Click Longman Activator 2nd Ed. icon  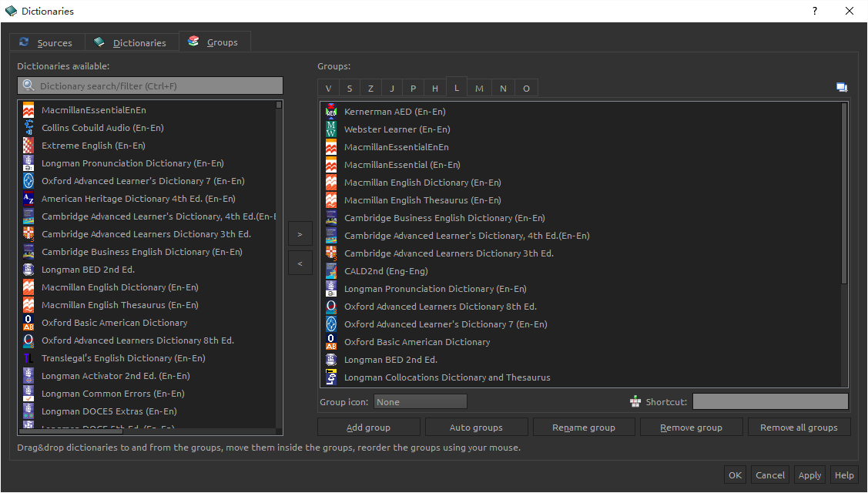click(x=28, y=376)
